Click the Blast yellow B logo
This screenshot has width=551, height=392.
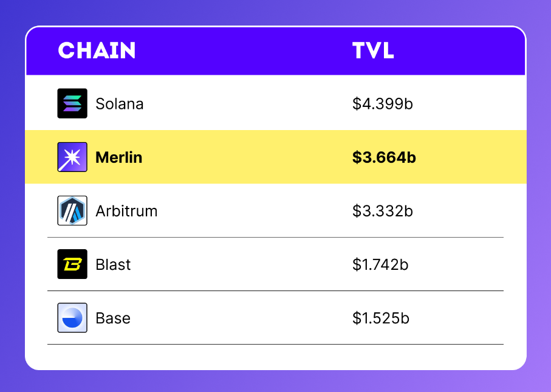tap(72, 264)
